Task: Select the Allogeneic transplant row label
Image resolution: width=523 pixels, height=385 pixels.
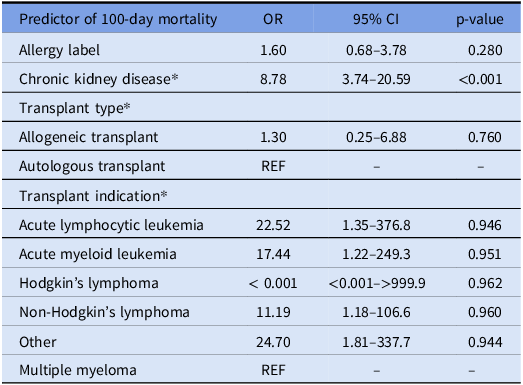Action: coord(88,137)
